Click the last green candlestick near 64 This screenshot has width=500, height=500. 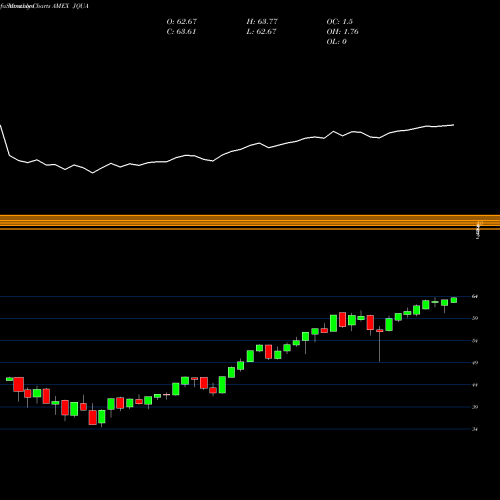click(454, 300)
